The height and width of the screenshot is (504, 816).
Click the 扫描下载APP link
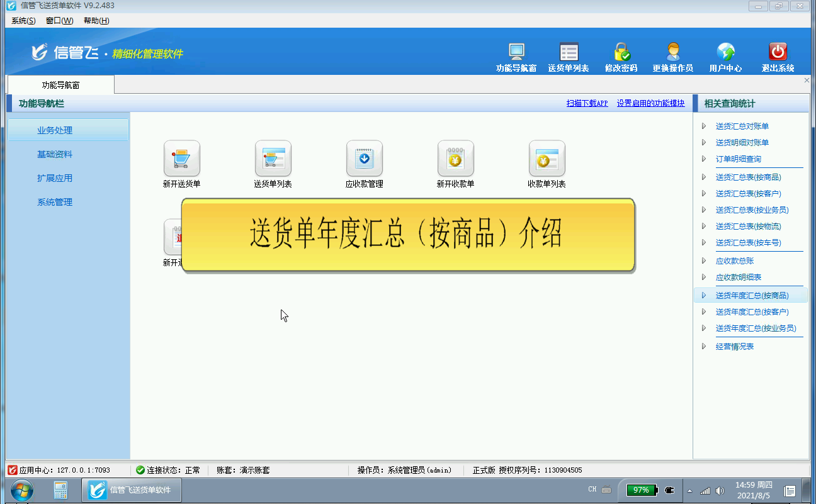pos(587,103)
